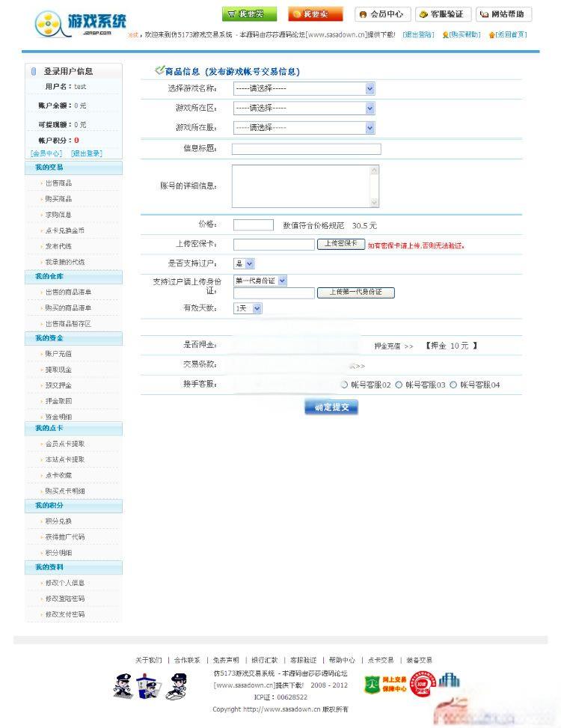Open 出售商品 in the sidebar menu
The width and height of the screenshot is (561, 728).
58,183
